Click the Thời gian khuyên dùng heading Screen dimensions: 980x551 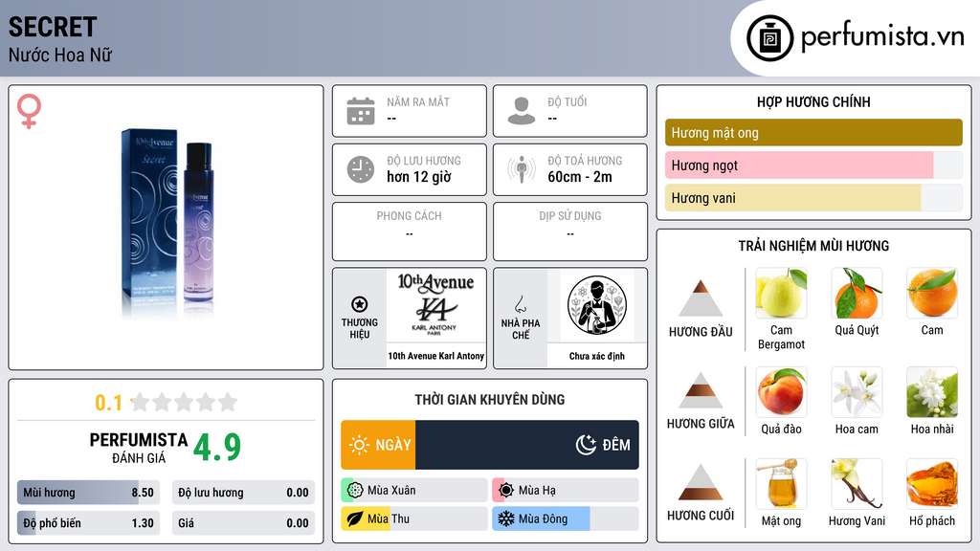[490, 399]
